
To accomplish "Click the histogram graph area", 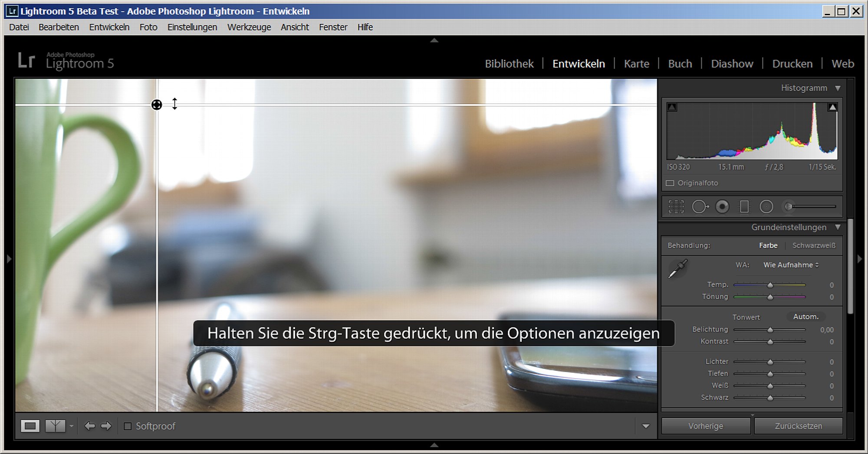I will click(x=752, y=131).
